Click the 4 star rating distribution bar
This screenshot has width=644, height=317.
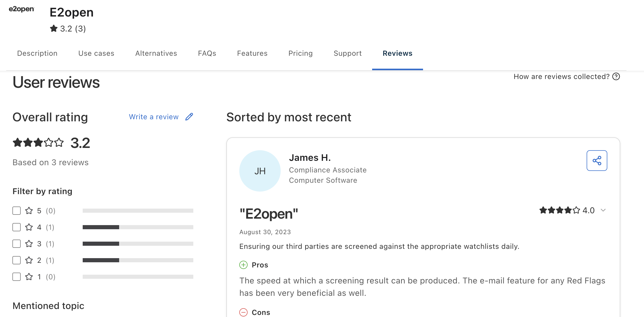pyautogui.click(x=138, y=227)
